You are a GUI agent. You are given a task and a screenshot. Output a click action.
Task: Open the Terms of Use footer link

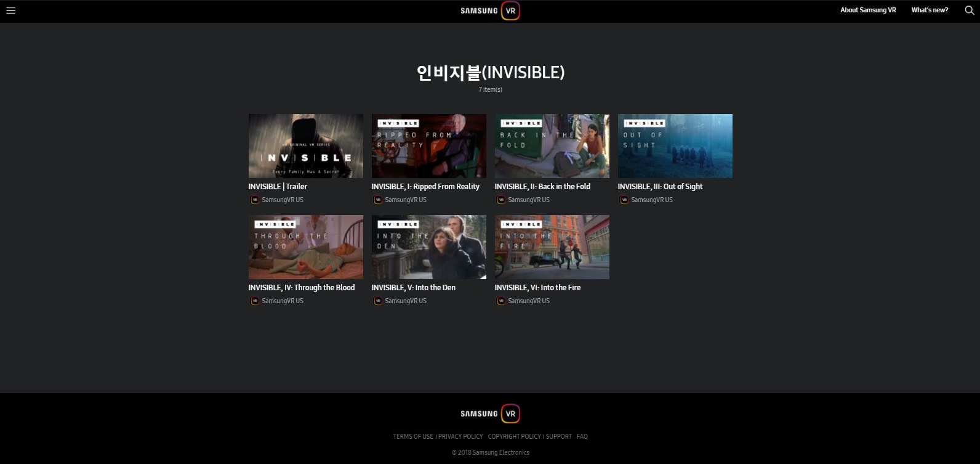413,436
